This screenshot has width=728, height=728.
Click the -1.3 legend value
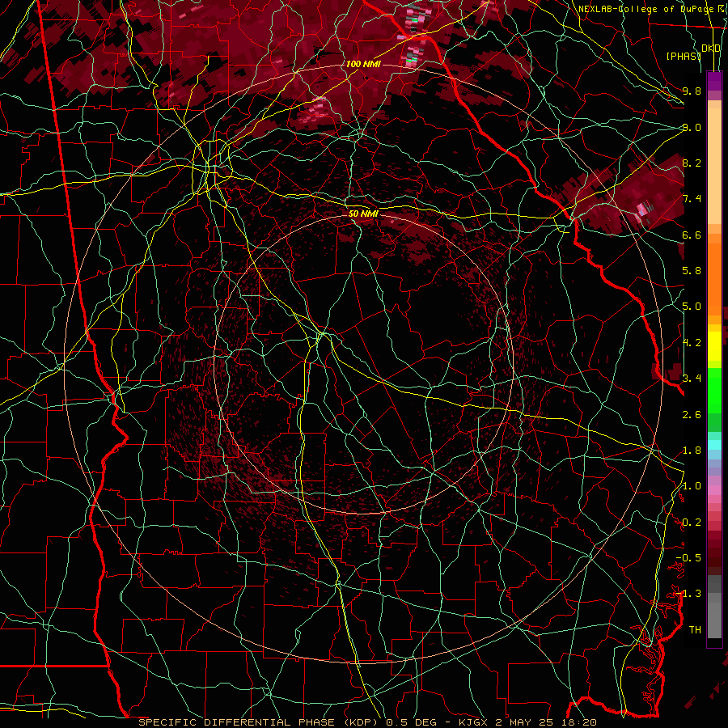click(688, 594)
